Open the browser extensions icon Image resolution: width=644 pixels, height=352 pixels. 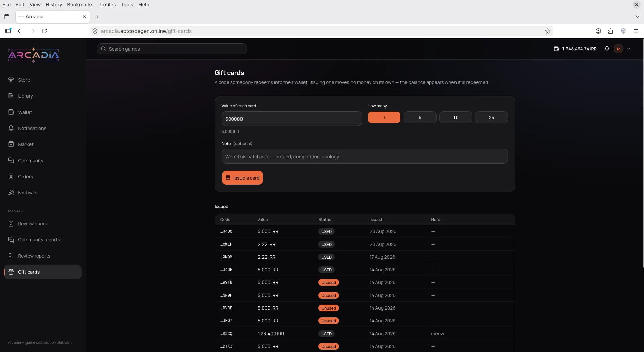[x=610, y=31]
